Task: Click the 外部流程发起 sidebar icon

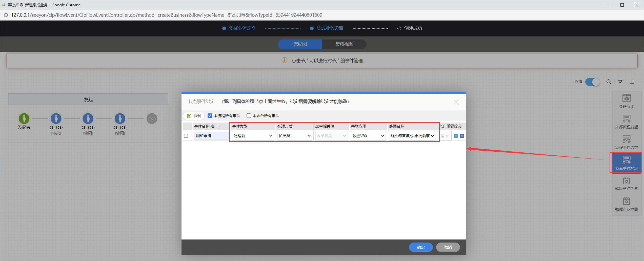Action: (626, 122)
